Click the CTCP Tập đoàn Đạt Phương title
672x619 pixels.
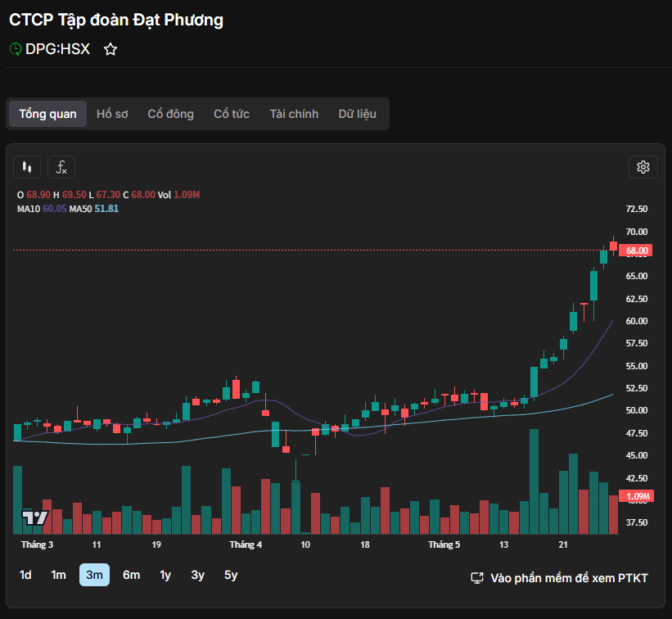116,20
